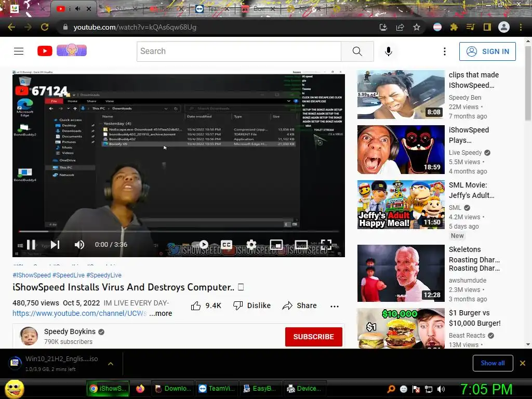Open the YouTube hamburger guide menu

(19, 51)
